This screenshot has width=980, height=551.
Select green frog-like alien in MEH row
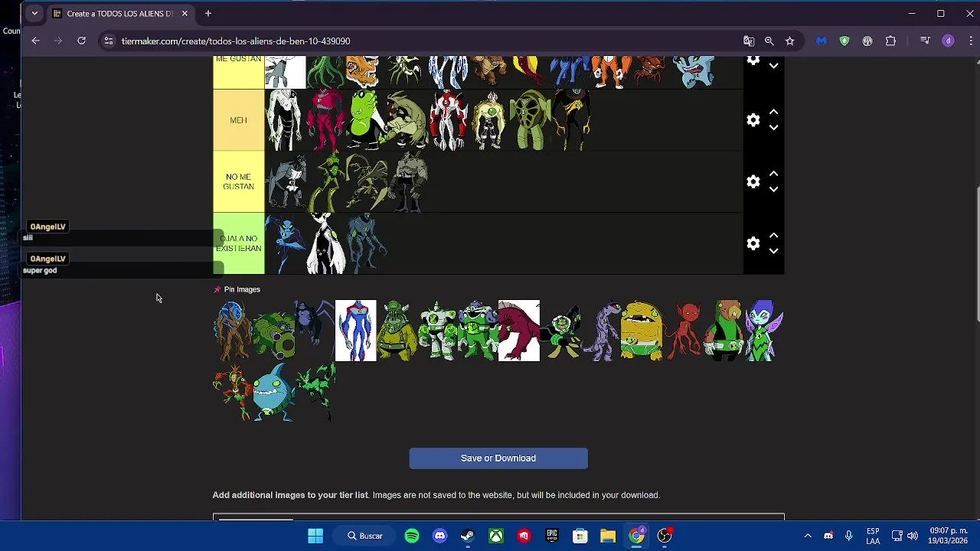(x=366, y=120)
